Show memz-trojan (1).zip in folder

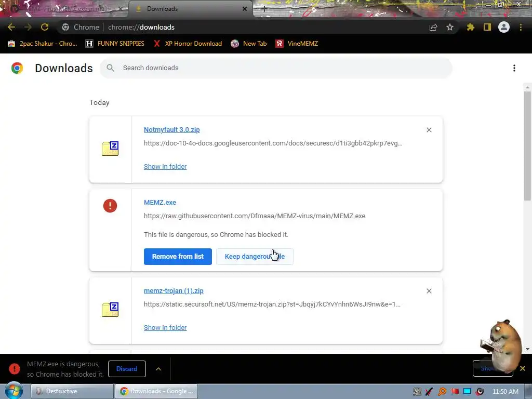coord(165,328)
